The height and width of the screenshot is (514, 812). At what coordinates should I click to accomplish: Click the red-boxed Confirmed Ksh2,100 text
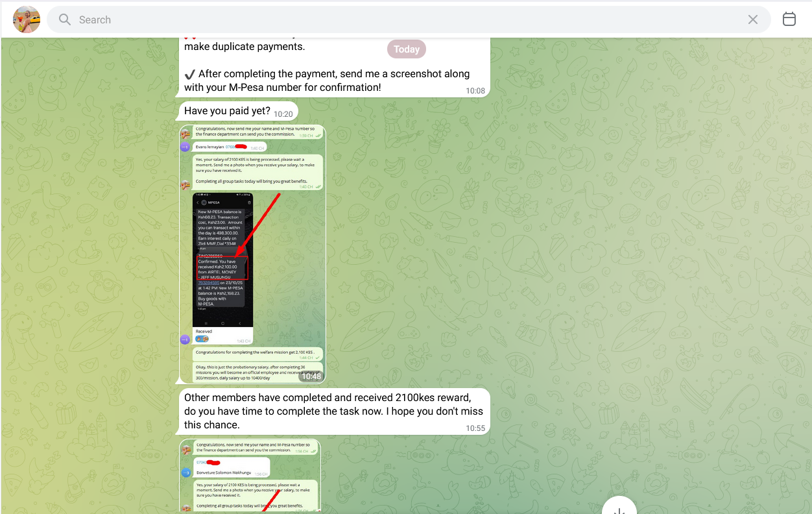point(221,267)
